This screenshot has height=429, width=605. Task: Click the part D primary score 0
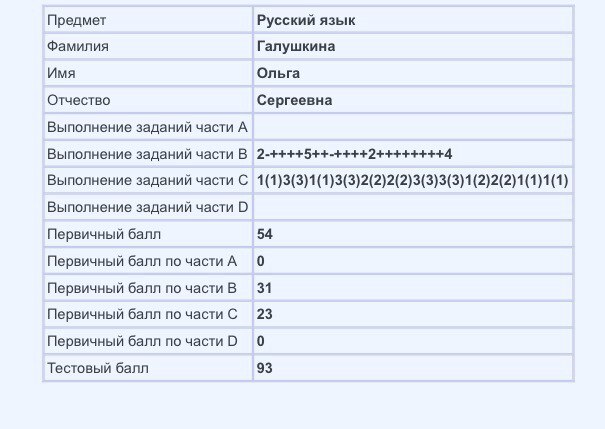pos(261,341)
